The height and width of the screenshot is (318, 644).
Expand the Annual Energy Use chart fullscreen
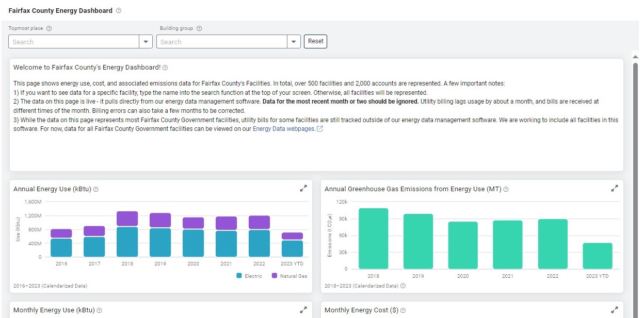point(303,189)
